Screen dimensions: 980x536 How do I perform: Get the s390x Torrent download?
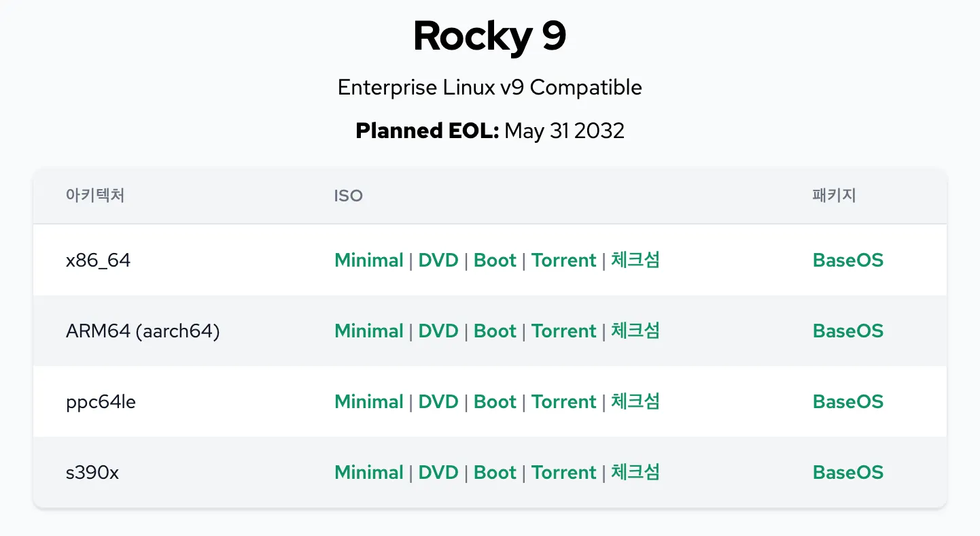pos(563,473)
